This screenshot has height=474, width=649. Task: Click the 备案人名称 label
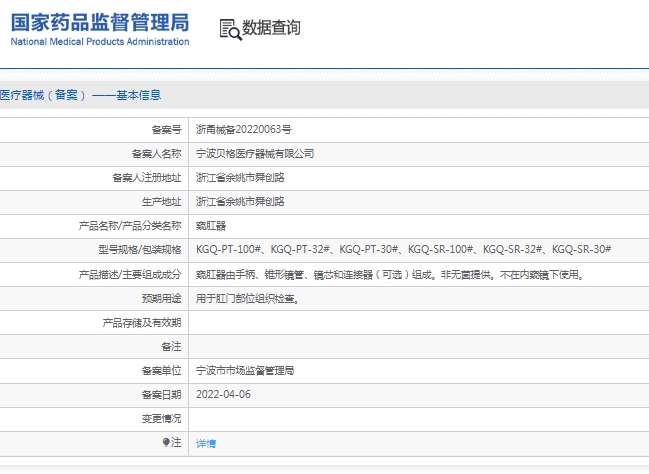pyautogui.click(x=156, y=154)
